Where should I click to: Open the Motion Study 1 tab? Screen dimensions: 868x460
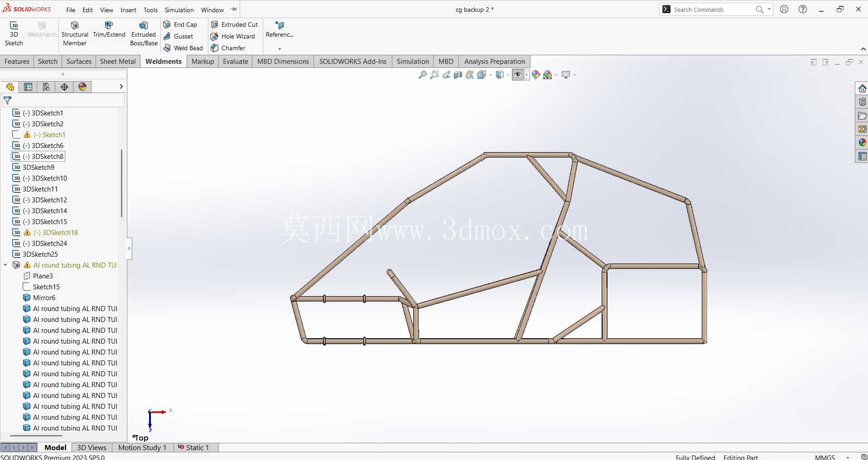[142, 447]
